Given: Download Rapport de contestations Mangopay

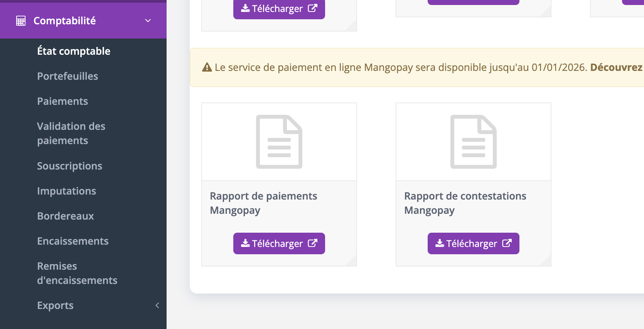Looking at the screenshot, I should tap(473, 243).
